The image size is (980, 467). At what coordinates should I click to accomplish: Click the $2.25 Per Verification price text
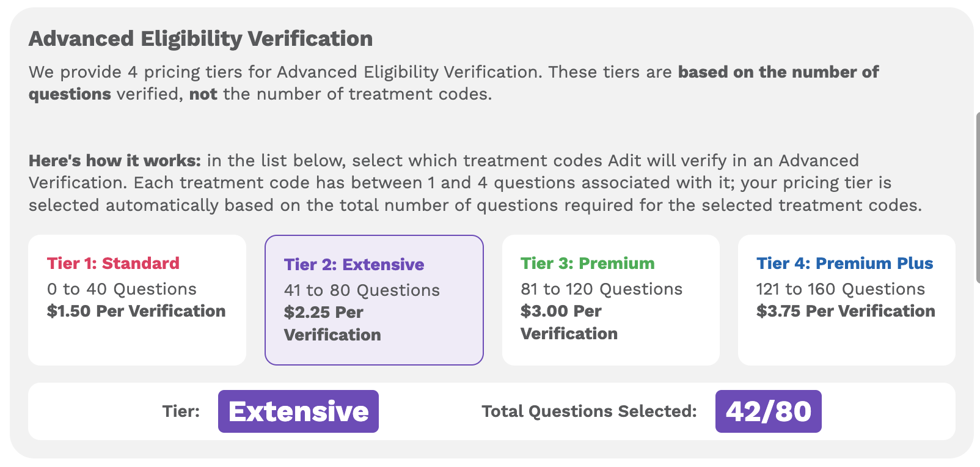click(x=332, y=323)
